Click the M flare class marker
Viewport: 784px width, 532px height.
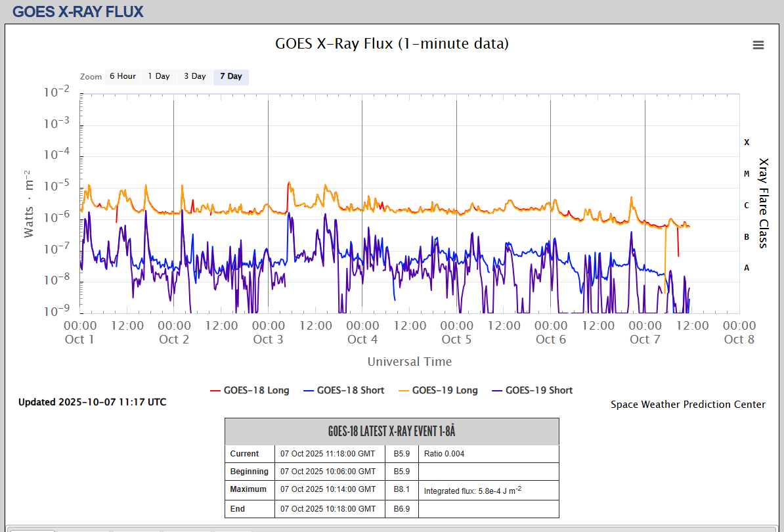click(747, 174)
